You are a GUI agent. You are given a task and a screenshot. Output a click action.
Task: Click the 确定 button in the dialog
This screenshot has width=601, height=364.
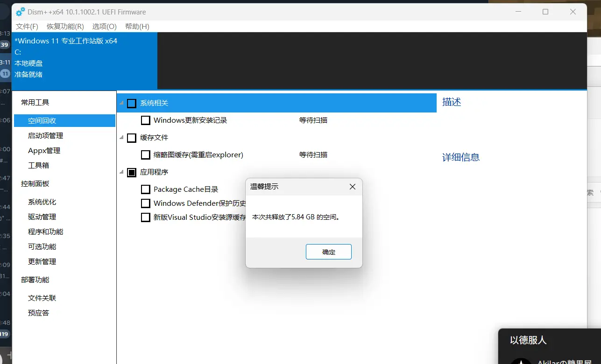click(x=329, y=252)
